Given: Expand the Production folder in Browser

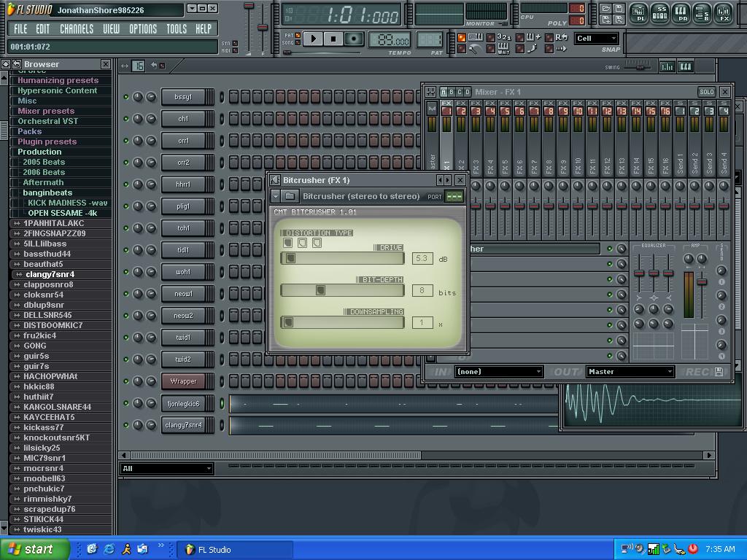Looking at the screenshot, I should (39, 152).
